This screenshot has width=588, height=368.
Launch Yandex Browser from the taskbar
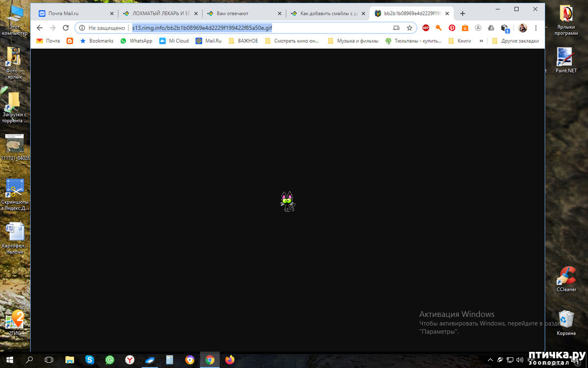click(129, 360)
